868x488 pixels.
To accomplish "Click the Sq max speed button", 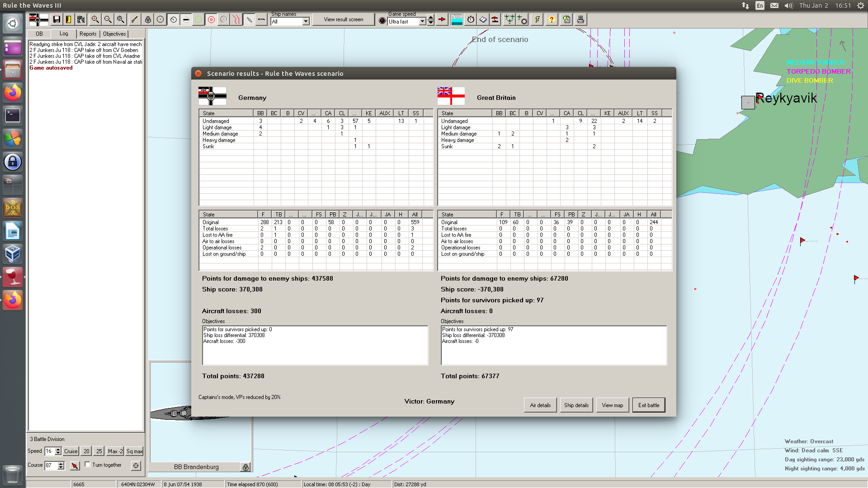I will tap(134, 451).
